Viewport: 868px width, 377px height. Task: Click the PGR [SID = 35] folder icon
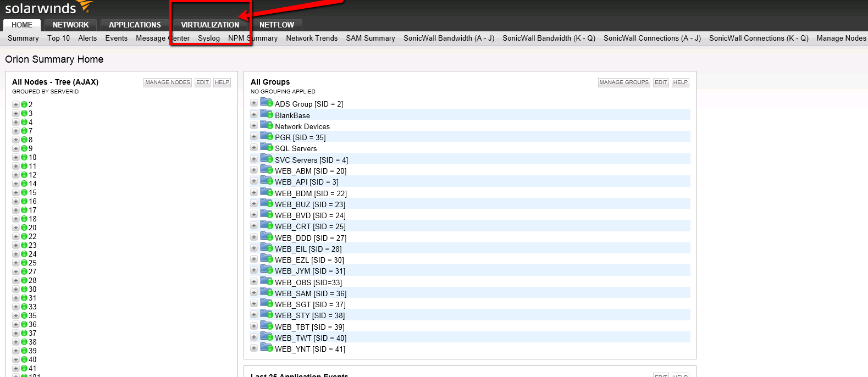point(267,136)
